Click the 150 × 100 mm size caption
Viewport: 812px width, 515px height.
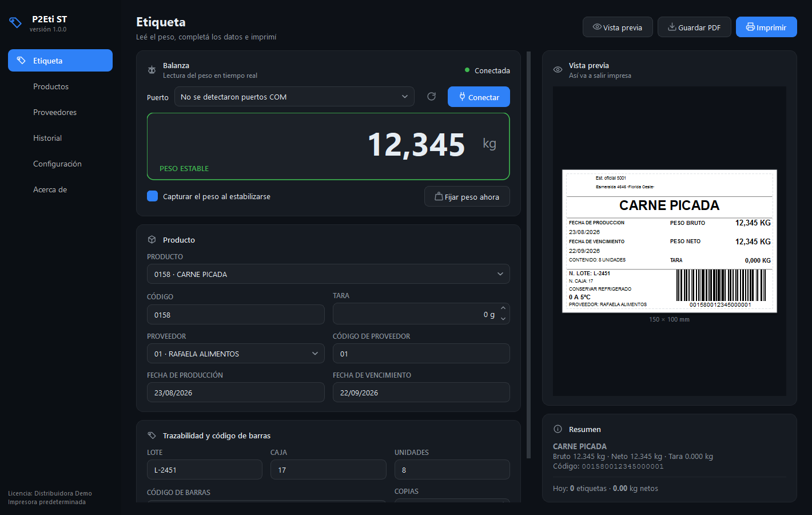point(670,319)
